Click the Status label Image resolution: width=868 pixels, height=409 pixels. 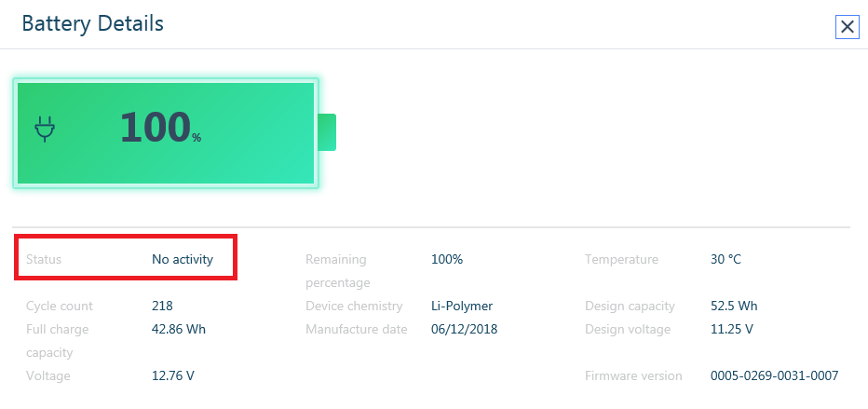click(x=44, y=259)
